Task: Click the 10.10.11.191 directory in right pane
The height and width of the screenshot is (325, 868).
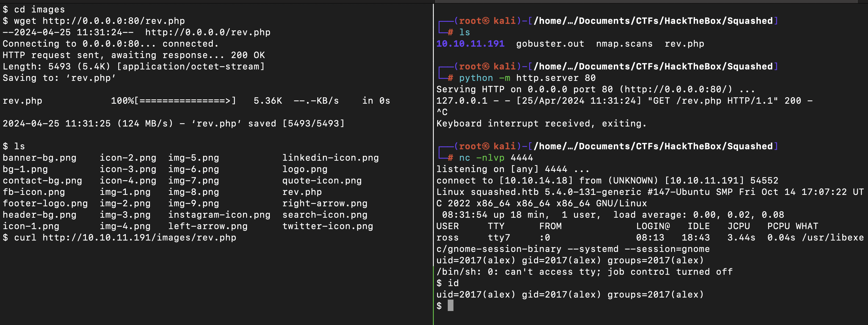Action: [470, 44]
